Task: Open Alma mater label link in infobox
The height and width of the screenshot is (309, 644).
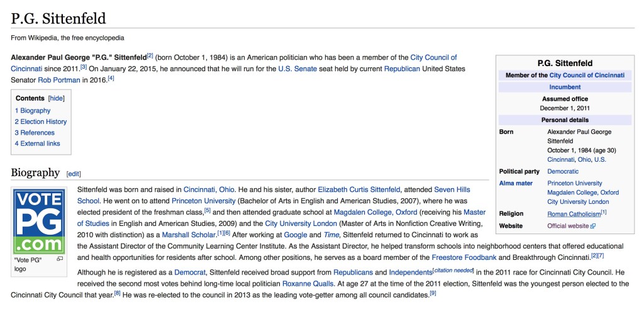Action: (x=516, y=183)
